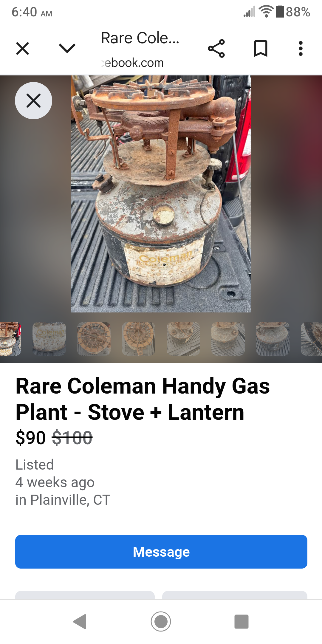Image resolution: width=322 pixels, height=644 pixels.
Task: Tap the page title Rare Cole… in the header
Action: [140, 38]
